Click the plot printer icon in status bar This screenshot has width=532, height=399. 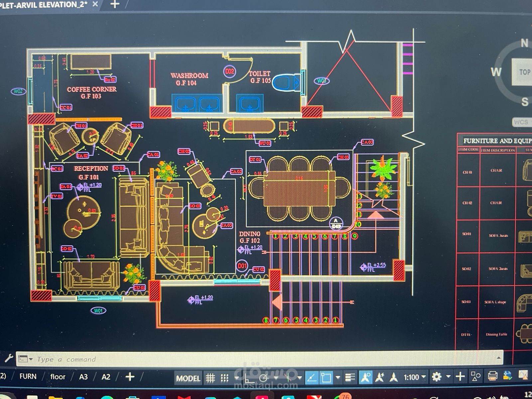coord(492,376)
